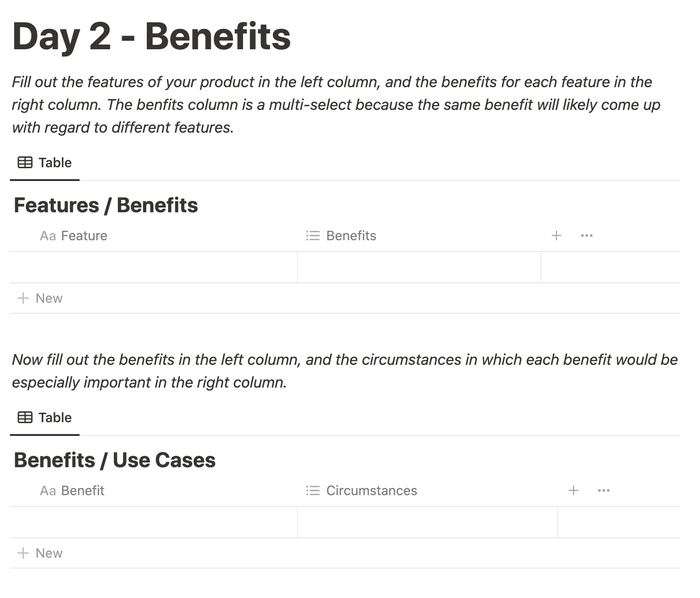
Task: Click the empty Circumstances multi-select cell
Action: coord(428,522)
